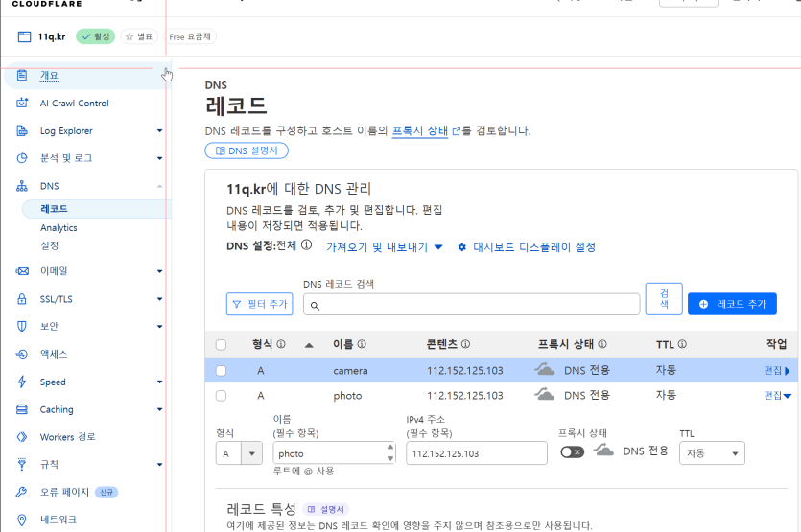801x532 pixels.
Task: Click the info icon beside DNS 설정:전체
Action: [307, 245]
